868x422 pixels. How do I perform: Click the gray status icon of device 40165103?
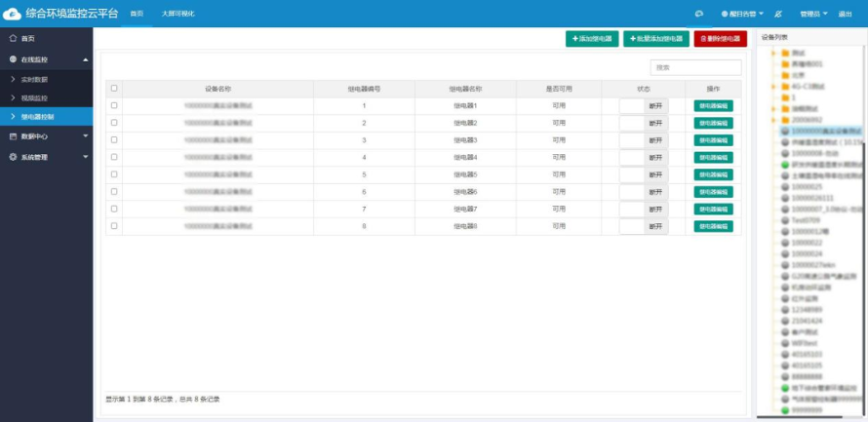click(x=784, y=355)
